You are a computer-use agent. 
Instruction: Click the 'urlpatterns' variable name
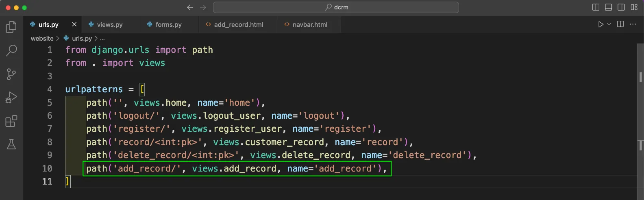coord(94,89)
